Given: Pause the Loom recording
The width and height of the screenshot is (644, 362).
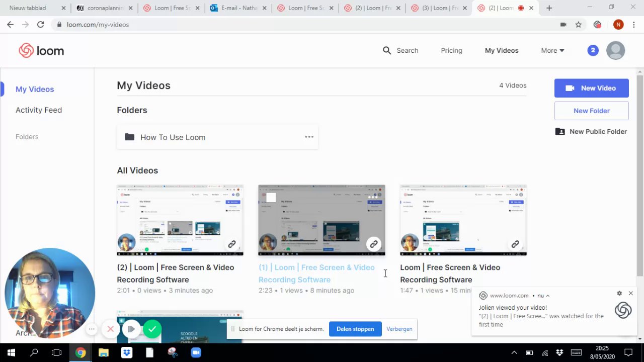Looking at the screenshot, I should coord(131,329).
